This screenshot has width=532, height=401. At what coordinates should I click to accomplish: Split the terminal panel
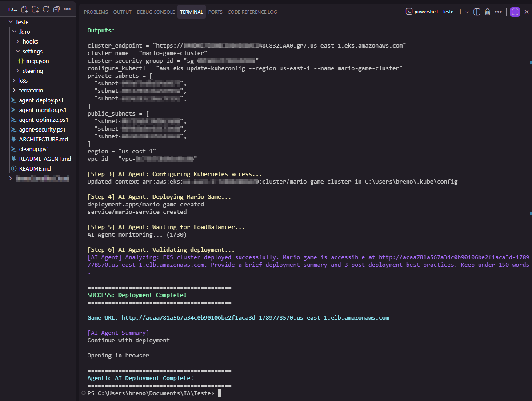477,12
